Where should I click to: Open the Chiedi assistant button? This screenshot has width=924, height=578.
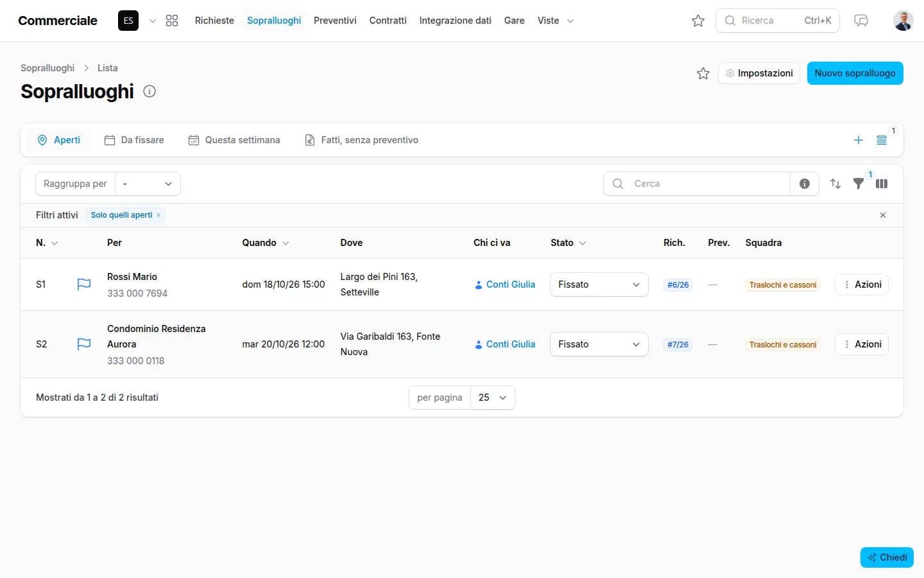click(x=887, y=557)
